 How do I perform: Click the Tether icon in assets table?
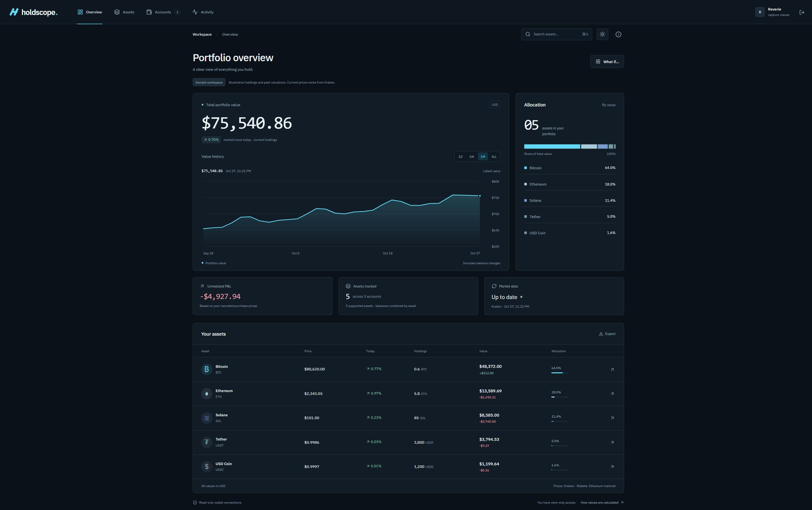coord(207,442)
